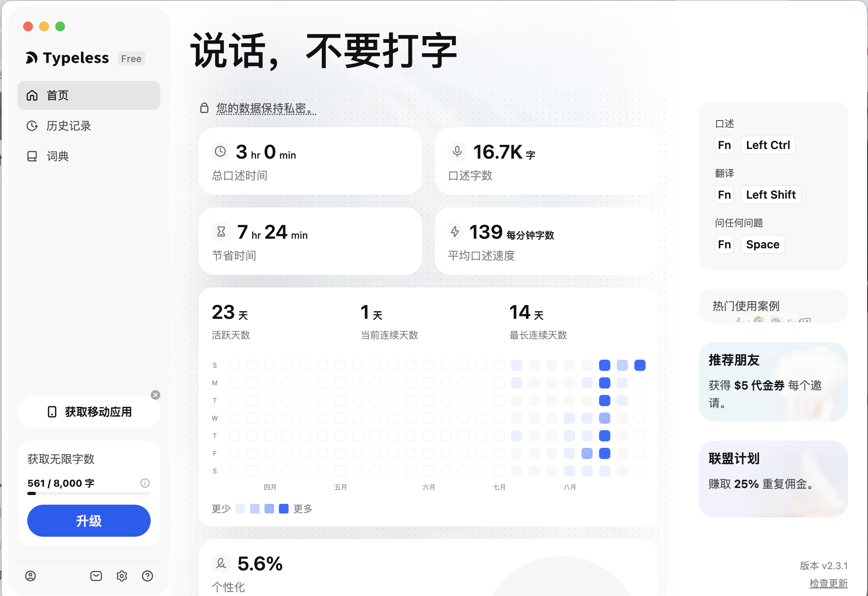
Task: Click the 个性化 signature icon
Action: [x=221, y=564]
